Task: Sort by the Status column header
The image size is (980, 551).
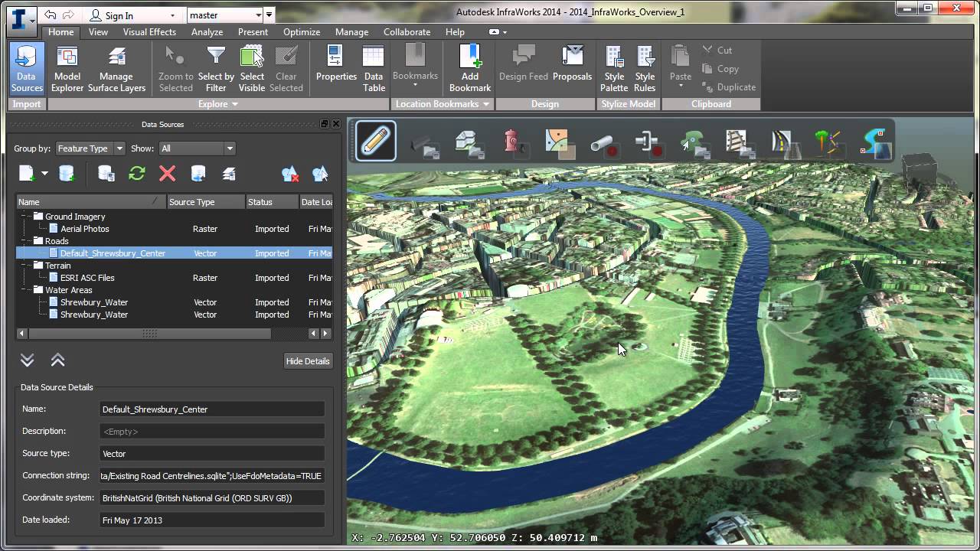Action: click(272, 202)
